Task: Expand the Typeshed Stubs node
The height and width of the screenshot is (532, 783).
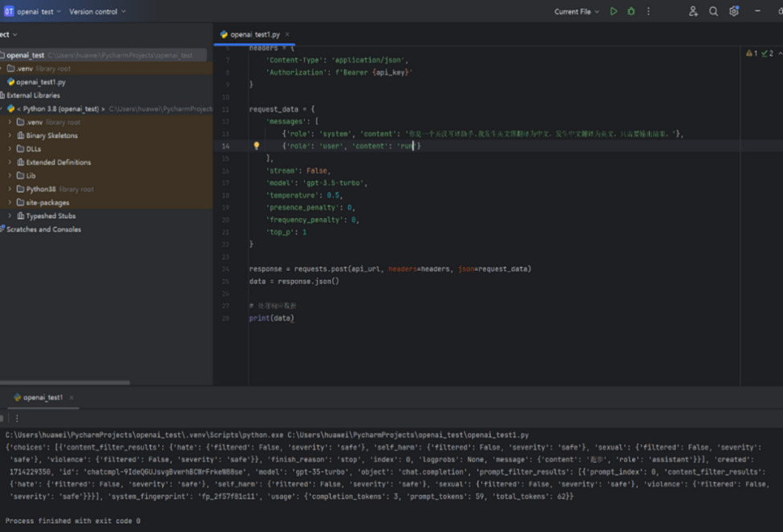Action: (10, 217)
